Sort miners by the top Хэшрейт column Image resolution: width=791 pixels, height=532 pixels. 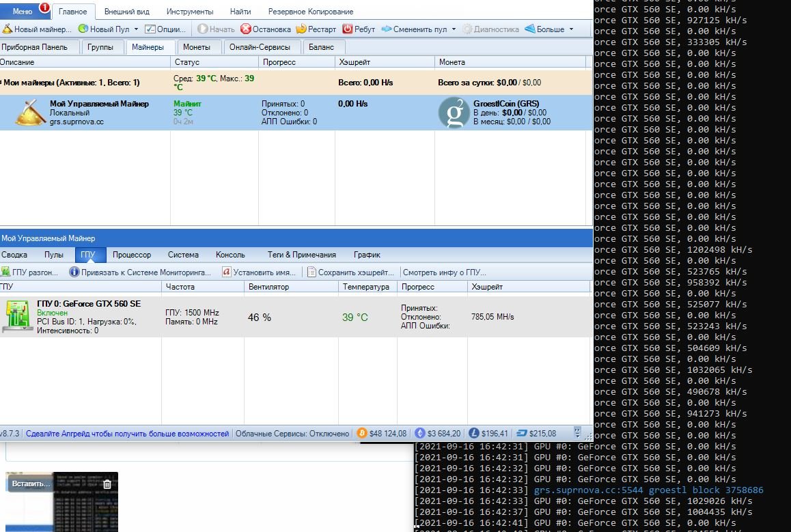(385, 62)
